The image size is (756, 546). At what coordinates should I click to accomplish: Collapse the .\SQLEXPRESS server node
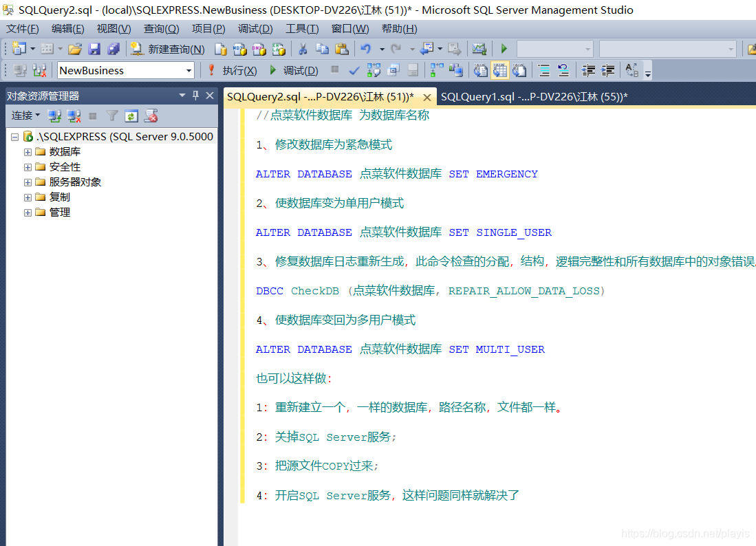click(15, 137)
